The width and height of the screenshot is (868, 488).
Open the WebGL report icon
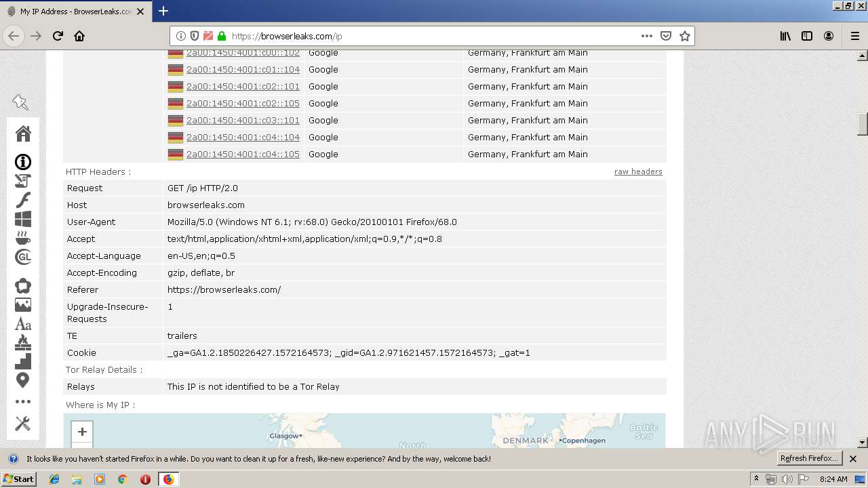[x=23, y=257]
